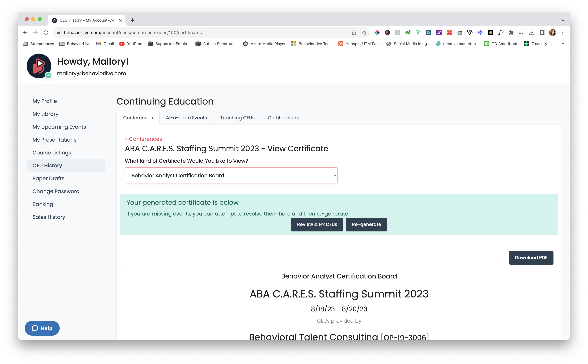Open Paper Drafts in the sidebar
The height and width of the screenshot is (364, 588).
click(48, 178)
